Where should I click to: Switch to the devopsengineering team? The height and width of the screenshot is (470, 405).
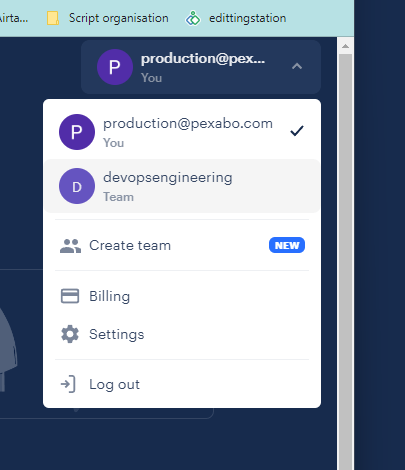click(182, 186)
